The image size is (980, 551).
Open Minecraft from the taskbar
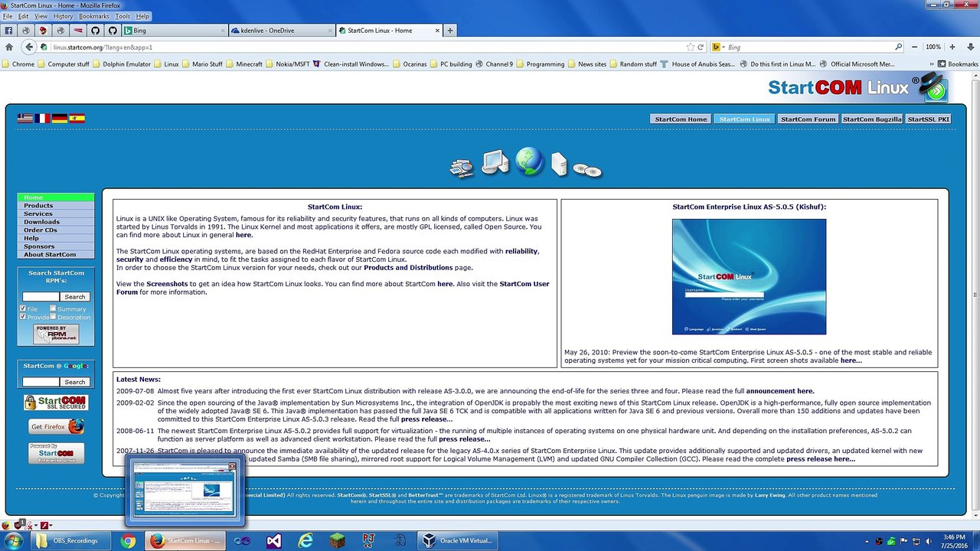[337, 541]
